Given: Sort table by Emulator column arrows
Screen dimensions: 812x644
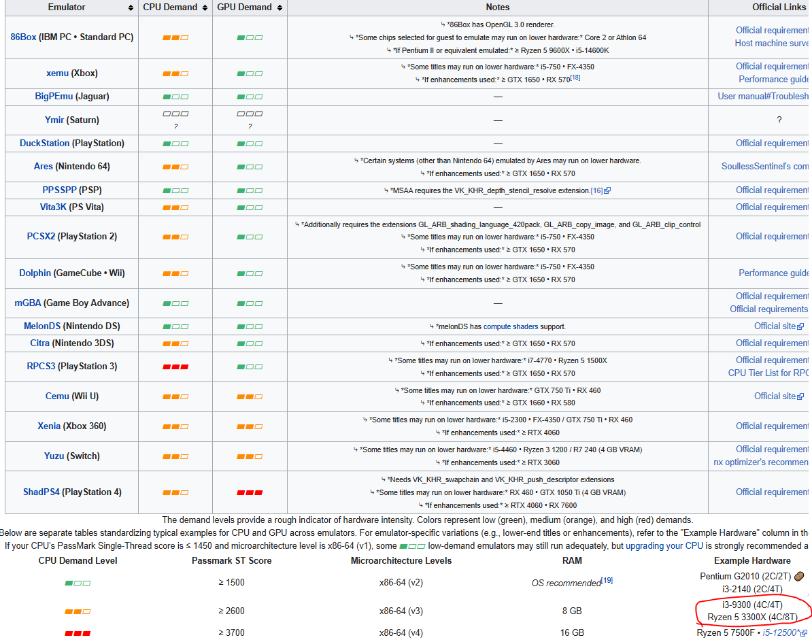Looking at the screenshot, I should point(131,7).
